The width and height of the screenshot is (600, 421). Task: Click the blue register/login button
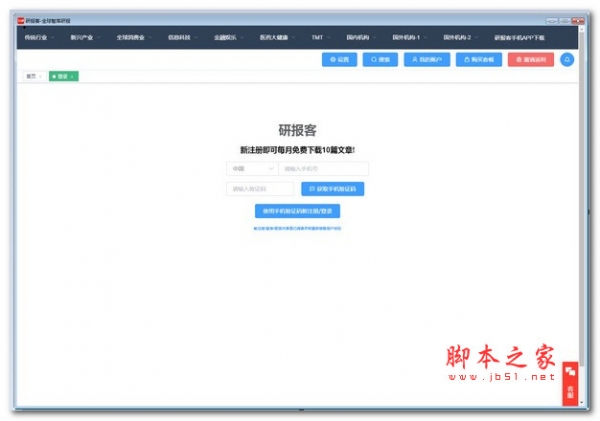coord(297,211)
